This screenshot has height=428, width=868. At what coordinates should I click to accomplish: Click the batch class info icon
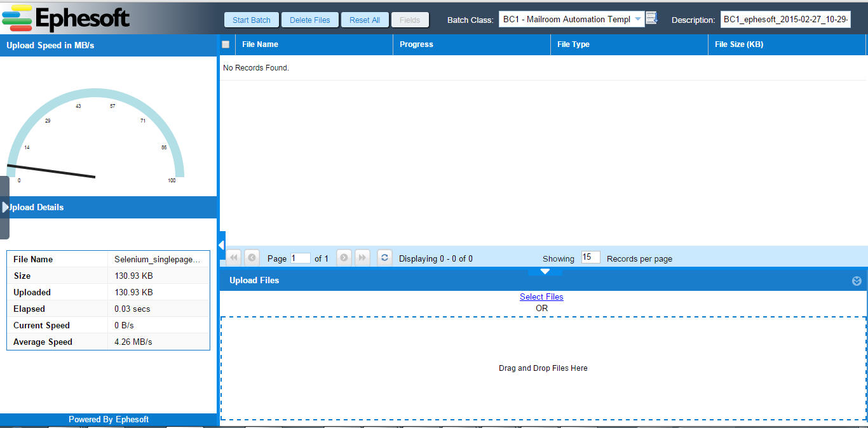651,18
